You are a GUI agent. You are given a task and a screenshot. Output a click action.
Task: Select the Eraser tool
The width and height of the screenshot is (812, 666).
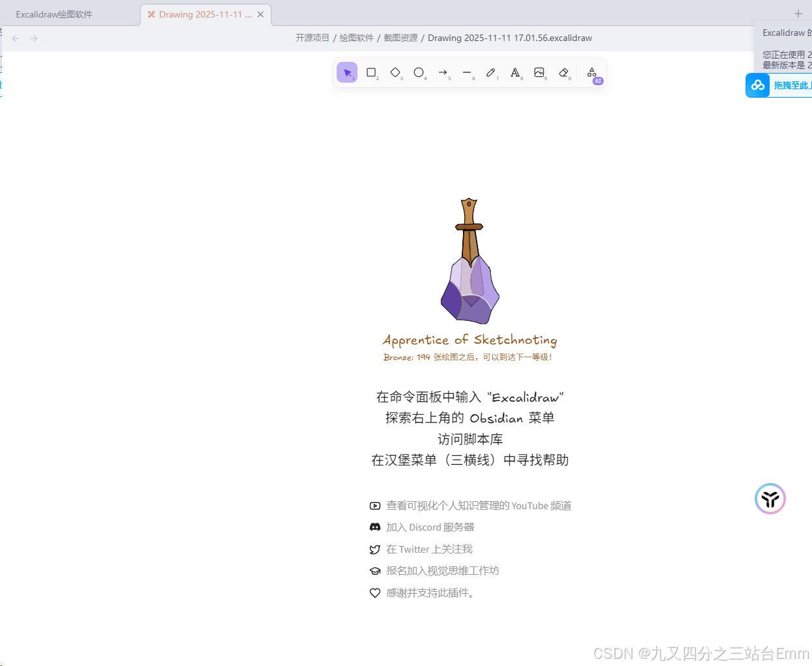click(x=564, y=72)
